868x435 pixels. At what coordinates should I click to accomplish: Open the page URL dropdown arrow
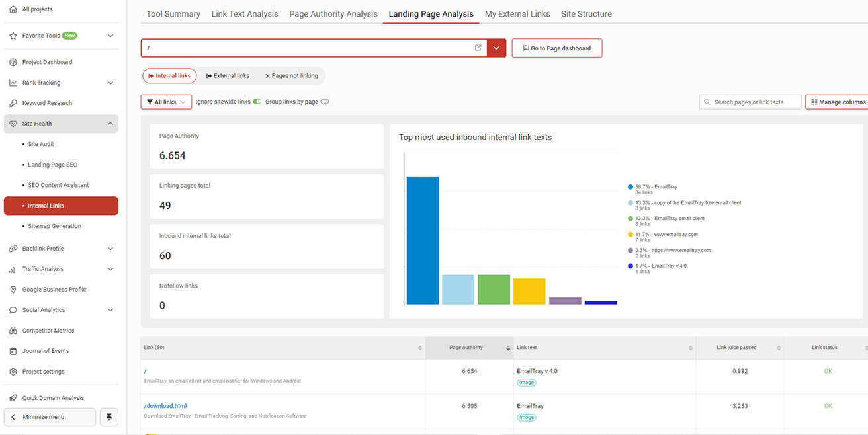click(496, 48)
